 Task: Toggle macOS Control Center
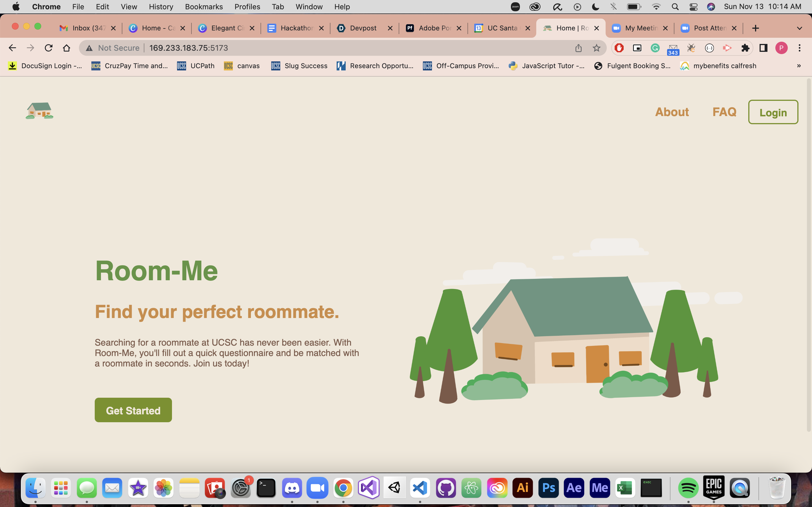tap(693, 7)
